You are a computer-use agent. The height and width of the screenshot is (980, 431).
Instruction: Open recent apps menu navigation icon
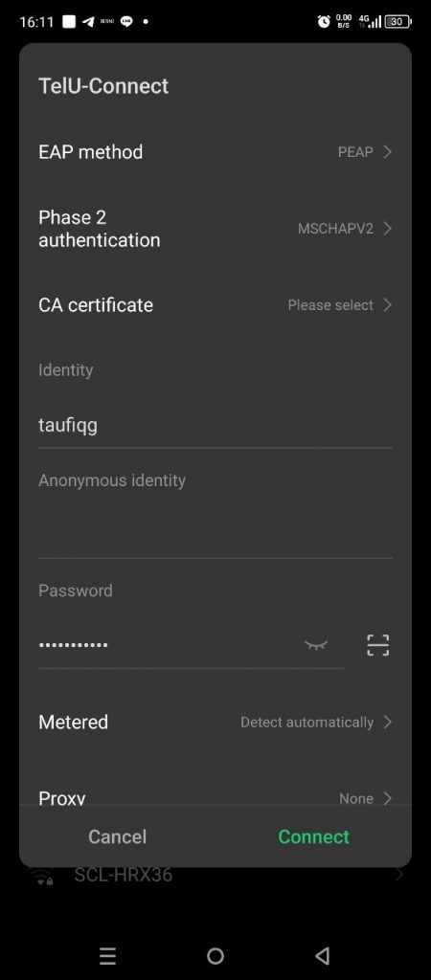[x=108, y=955]
